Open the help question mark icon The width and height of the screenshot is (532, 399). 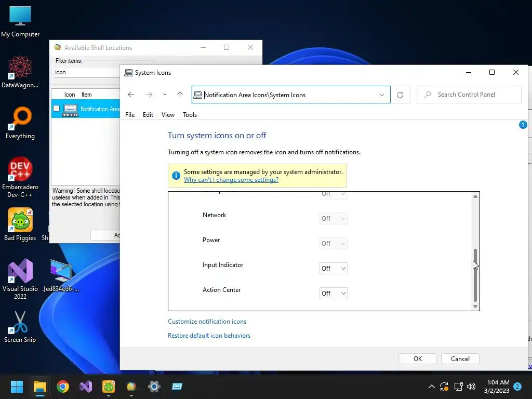[523, 125]
